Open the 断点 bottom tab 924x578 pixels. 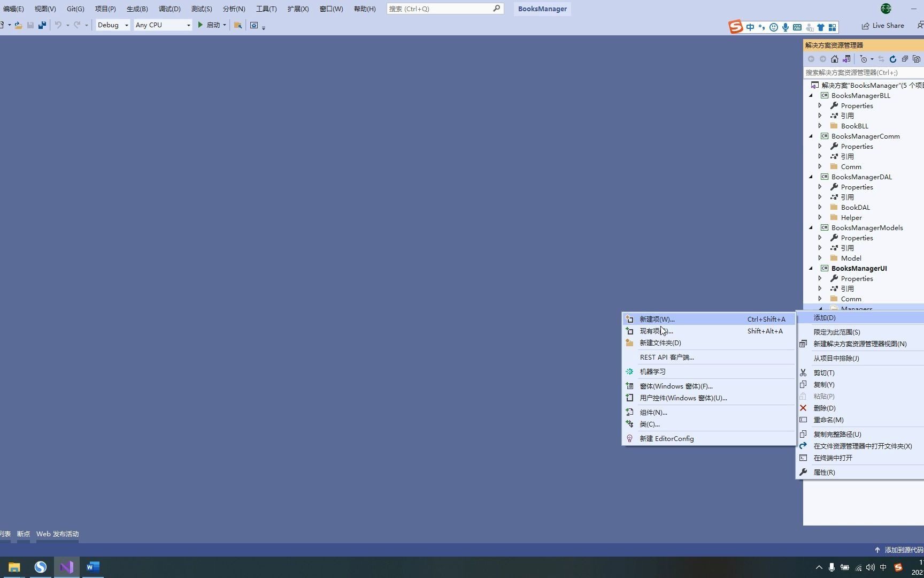click(24, 534)
